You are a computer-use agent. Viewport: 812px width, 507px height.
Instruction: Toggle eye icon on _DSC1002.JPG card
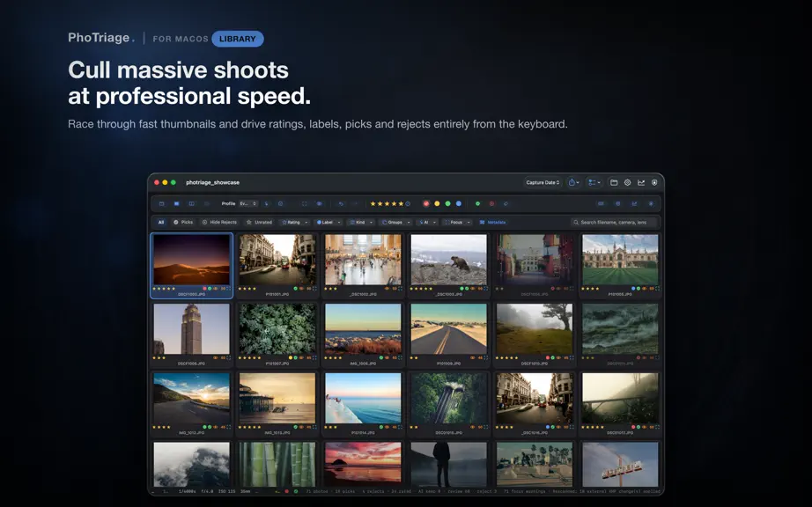pyautogui.click(x=387, y=289)
